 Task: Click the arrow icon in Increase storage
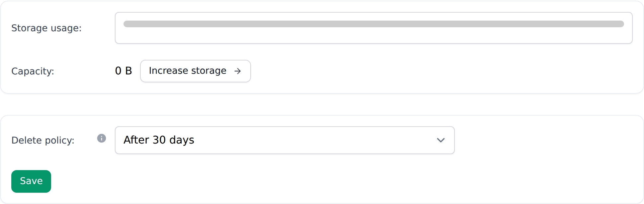click(x=237, y=71)
